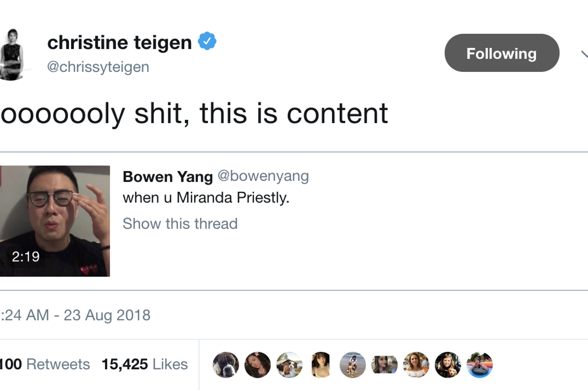Open Show this thread link

click(x=180, y=224)
